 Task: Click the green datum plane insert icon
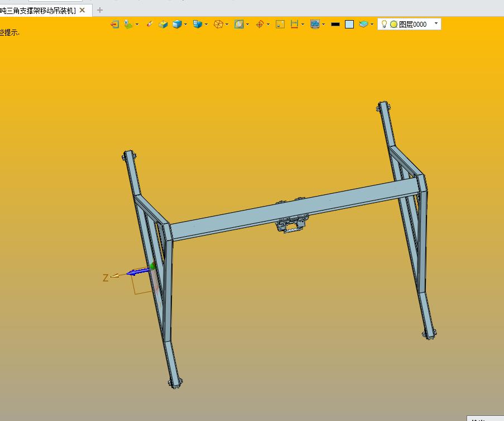[128, 25]
